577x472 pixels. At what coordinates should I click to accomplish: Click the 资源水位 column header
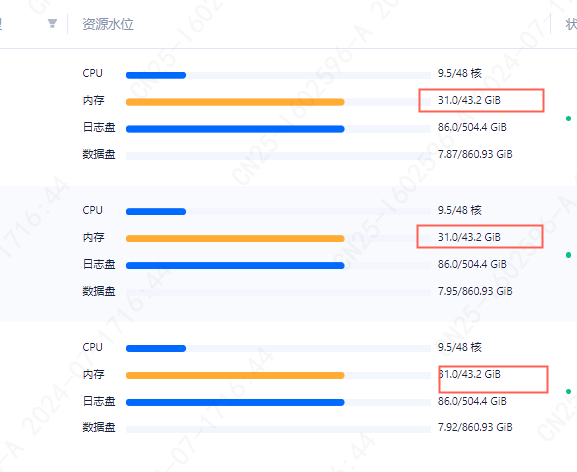107,24
